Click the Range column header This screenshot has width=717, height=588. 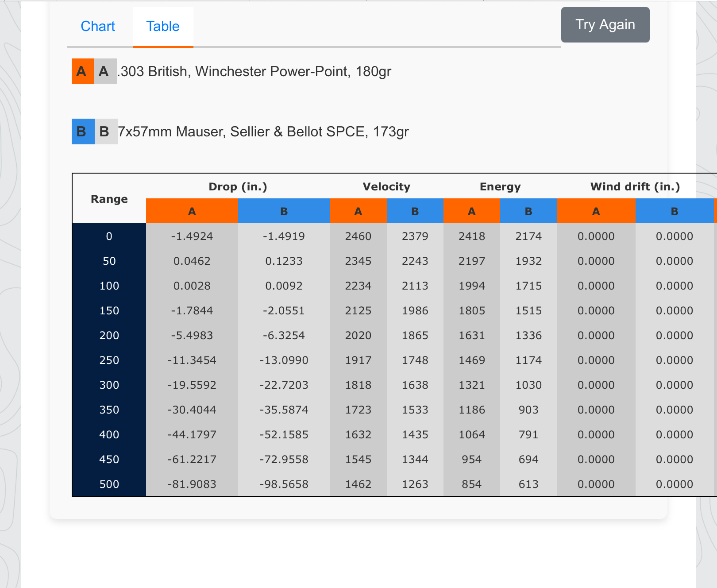tap(109, 199)
